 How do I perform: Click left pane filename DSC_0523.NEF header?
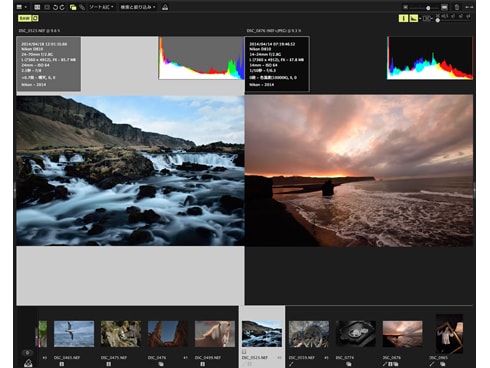[39, 31]
